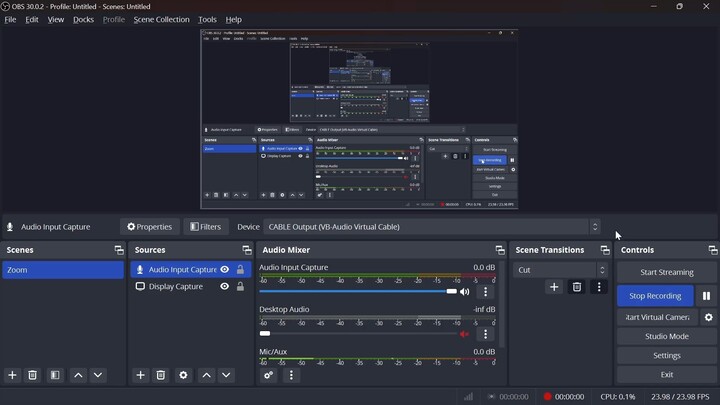Open Audio Input Capture three-dot options menu
This screenshot has width=720, height=405.
486,292
